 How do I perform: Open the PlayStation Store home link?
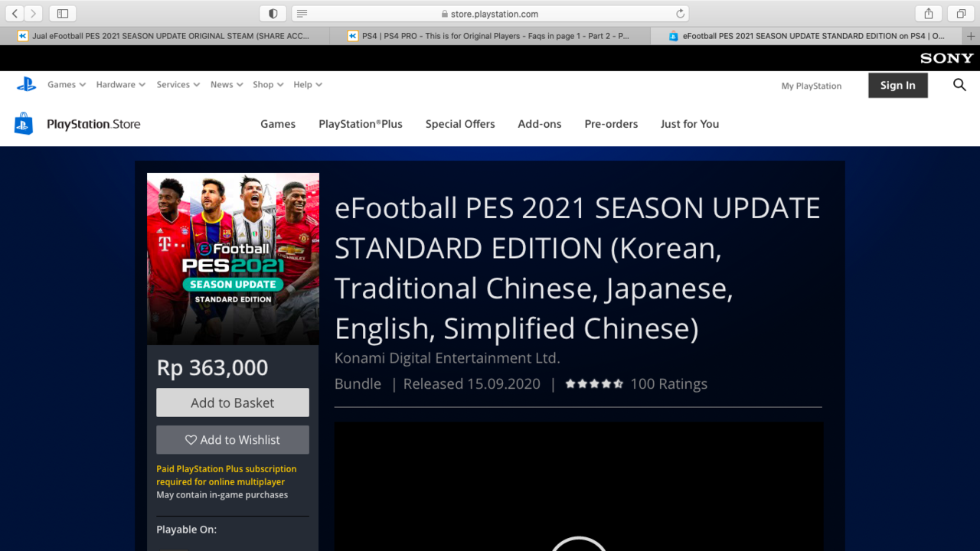point(93,124)
